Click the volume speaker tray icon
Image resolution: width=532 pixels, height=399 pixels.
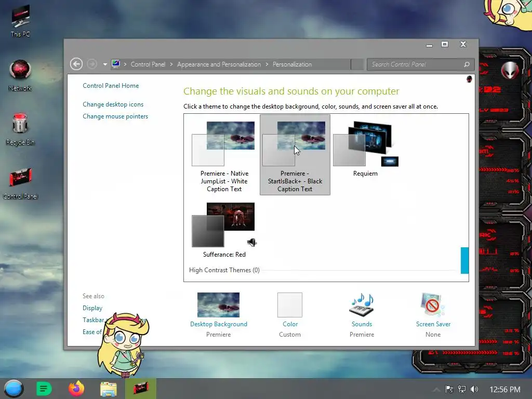pos(474,389)
